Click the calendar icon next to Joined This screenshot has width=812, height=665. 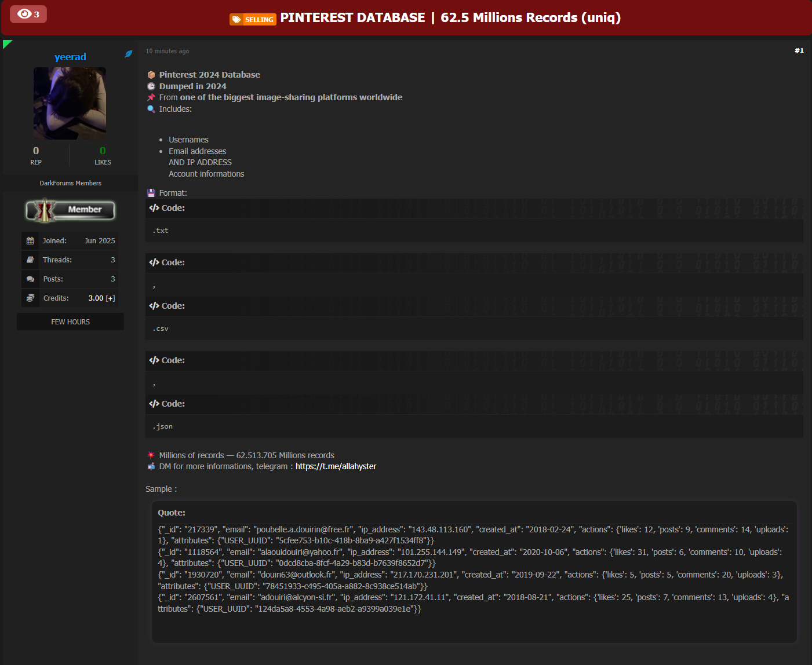point(30,241)
